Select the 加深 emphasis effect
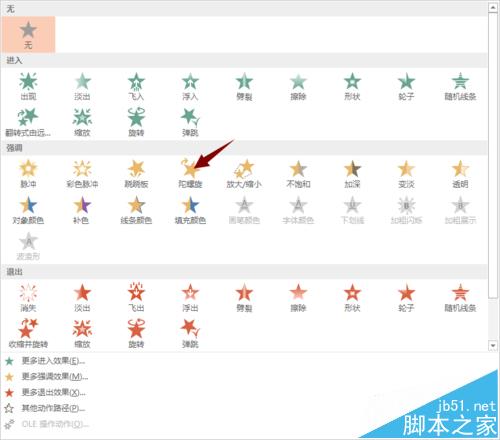 tap(352, 174)
